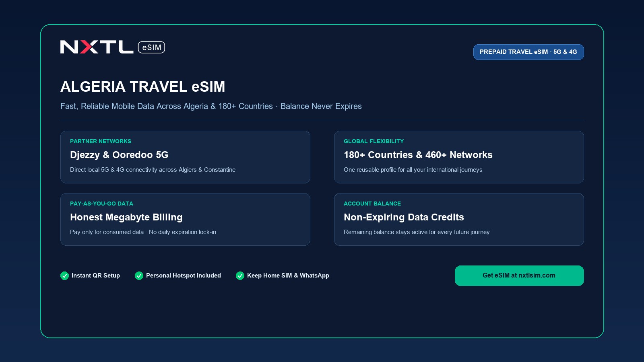The width and height of the screenshot is (644, 362).
Task: Click the Algeria Travel eSIM title
Action: 142,87
